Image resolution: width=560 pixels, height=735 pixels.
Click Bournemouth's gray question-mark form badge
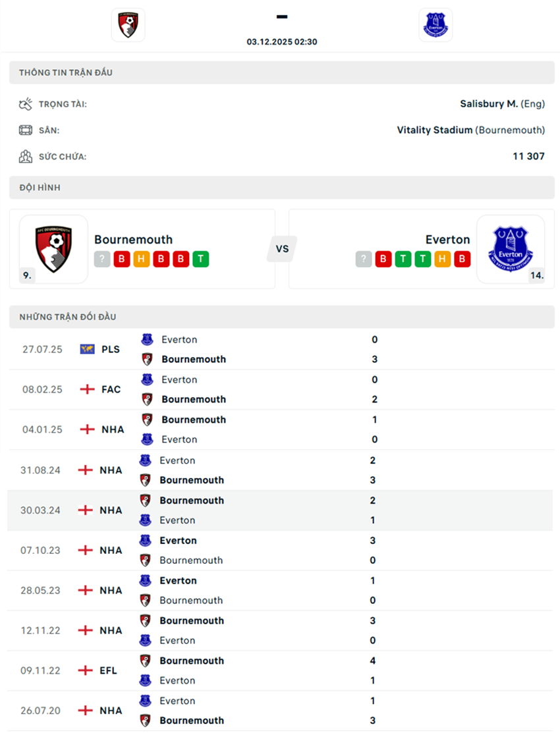point(102,259)
